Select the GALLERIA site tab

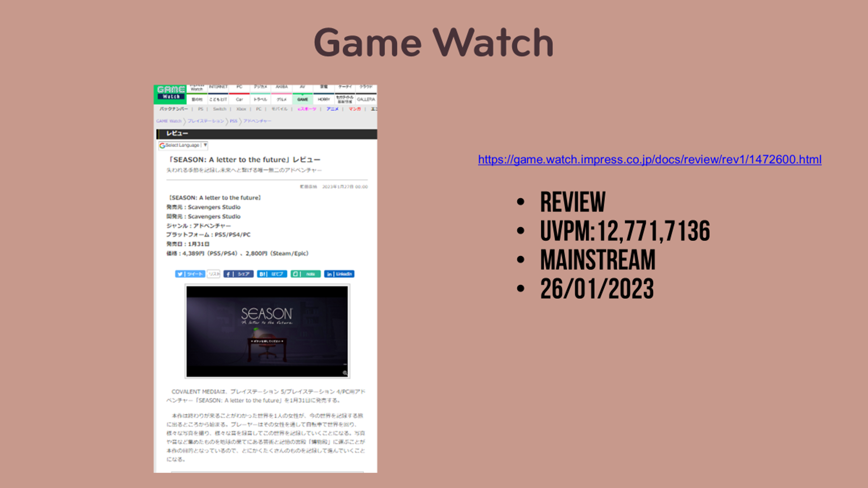(366, 99)
